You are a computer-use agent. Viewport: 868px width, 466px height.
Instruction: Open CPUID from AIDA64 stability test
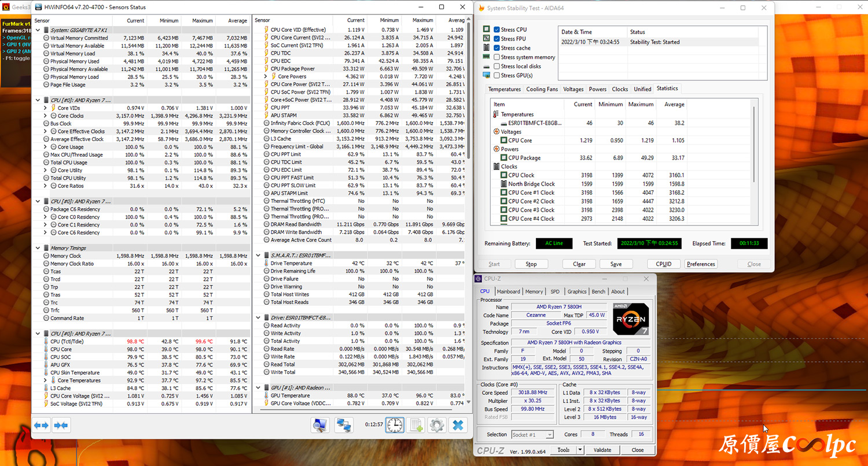coord(664,264)
